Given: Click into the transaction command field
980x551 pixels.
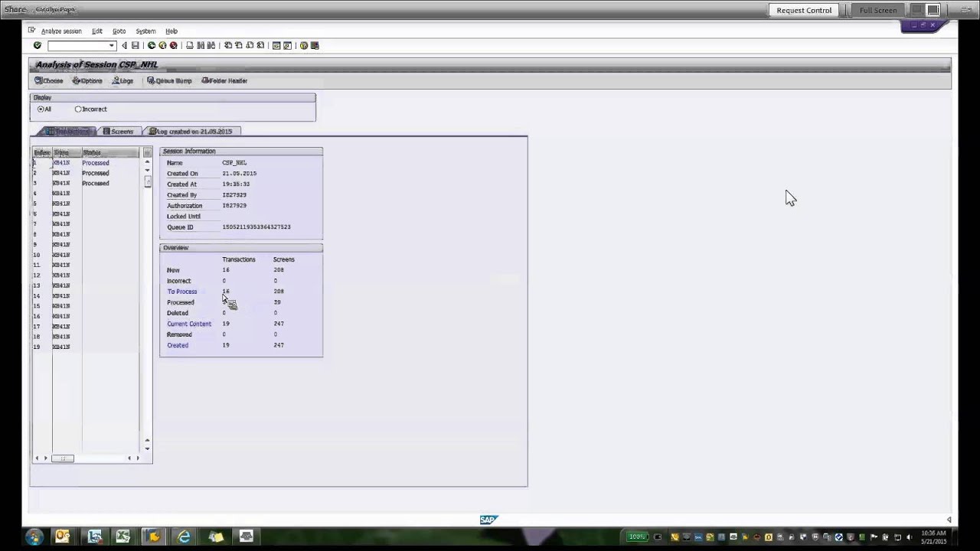Looking at the screenshot, I should pos(77,46).
